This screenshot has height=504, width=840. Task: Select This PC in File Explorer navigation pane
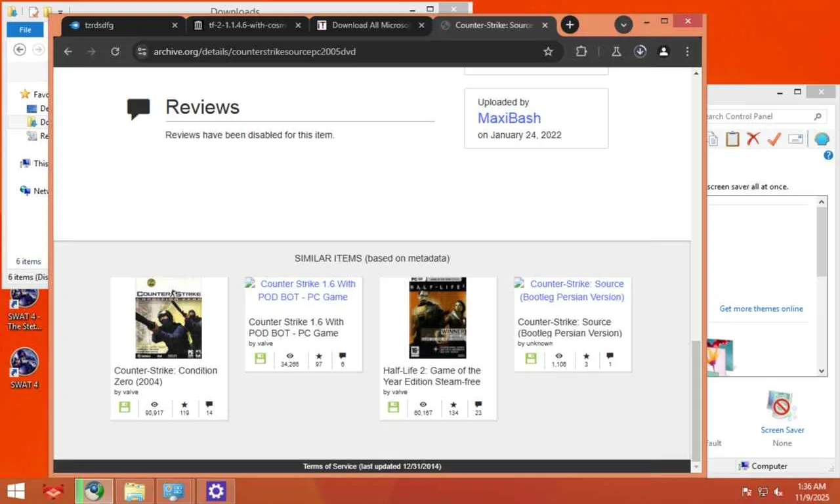click(34, 163)
